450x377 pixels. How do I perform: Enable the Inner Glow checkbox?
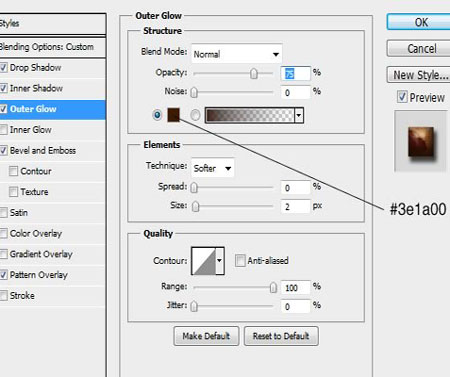click(3, 130)
